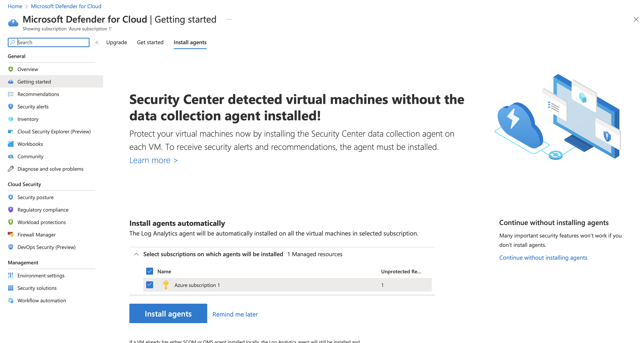Click the Defender for Cloud header icon

coord(13,23)
